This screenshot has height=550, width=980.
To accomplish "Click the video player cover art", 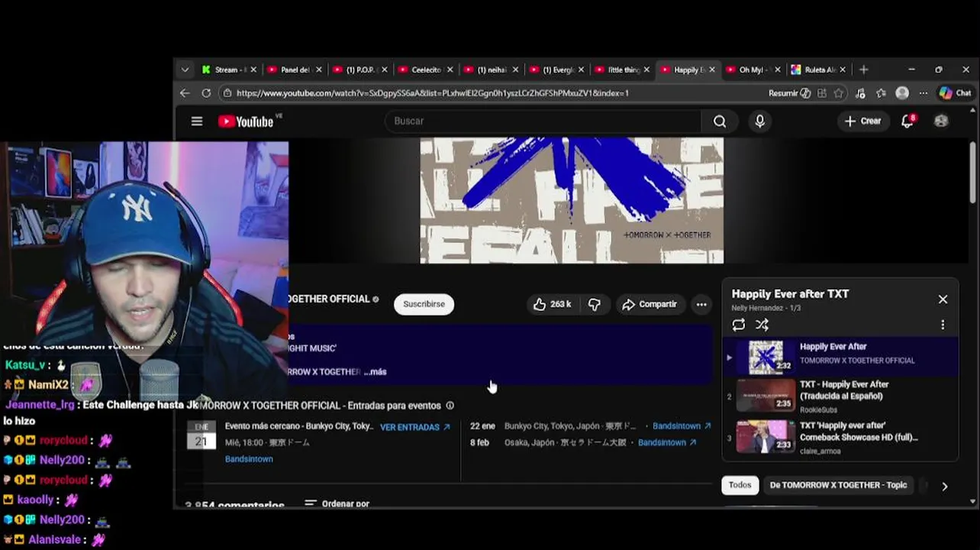I will coord(572,200).
